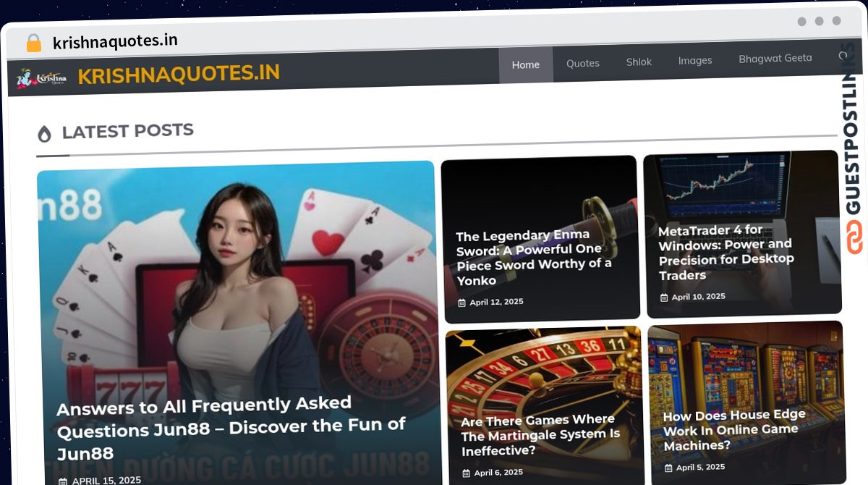Select the Home menu tab
Viewport: 868px width, 485px height.
pos(526,64)
